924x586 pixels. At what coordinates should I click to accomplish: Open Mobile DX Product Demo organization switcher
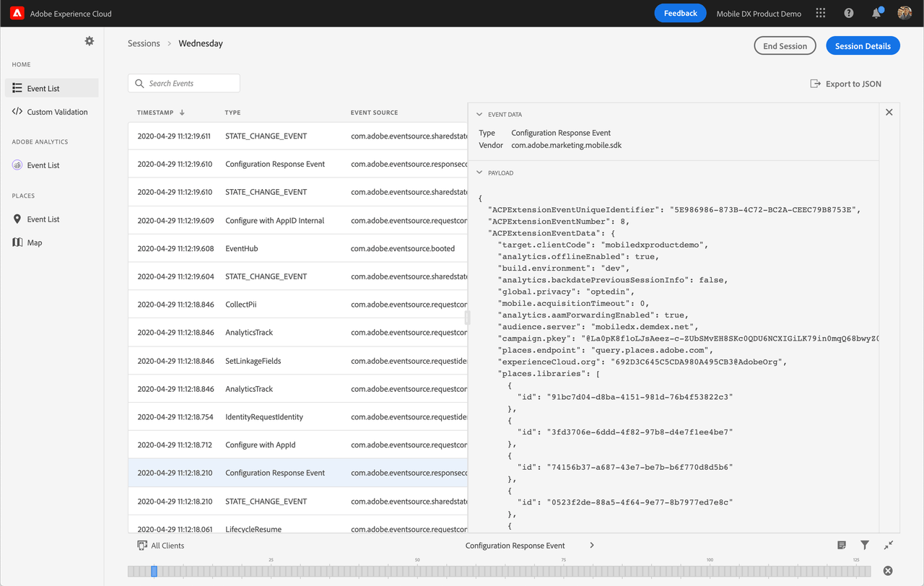pyautogui.click(x=759, y=14)
